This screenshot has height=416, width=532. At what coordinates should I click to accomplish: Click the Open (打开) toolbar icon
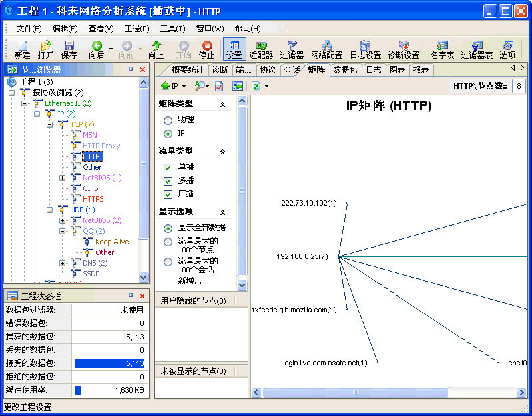(x=45, y=49)
